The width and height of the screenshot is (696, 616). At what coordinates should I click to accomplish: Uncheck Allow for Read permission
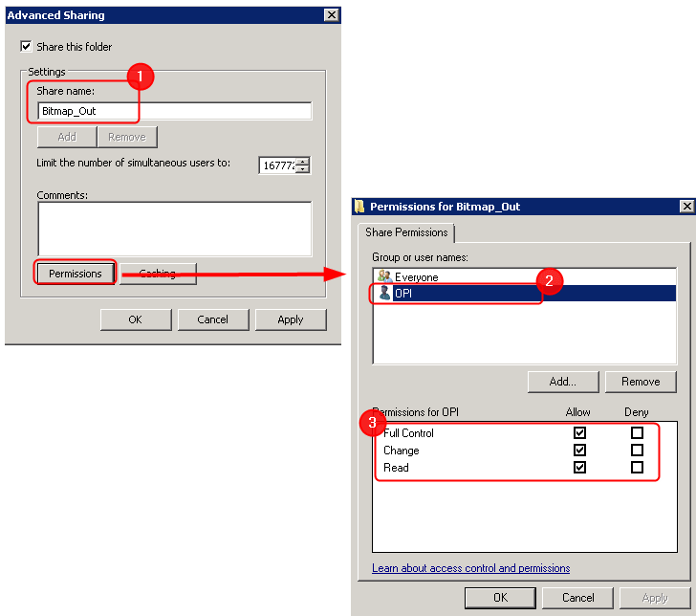tap(579, 468)
